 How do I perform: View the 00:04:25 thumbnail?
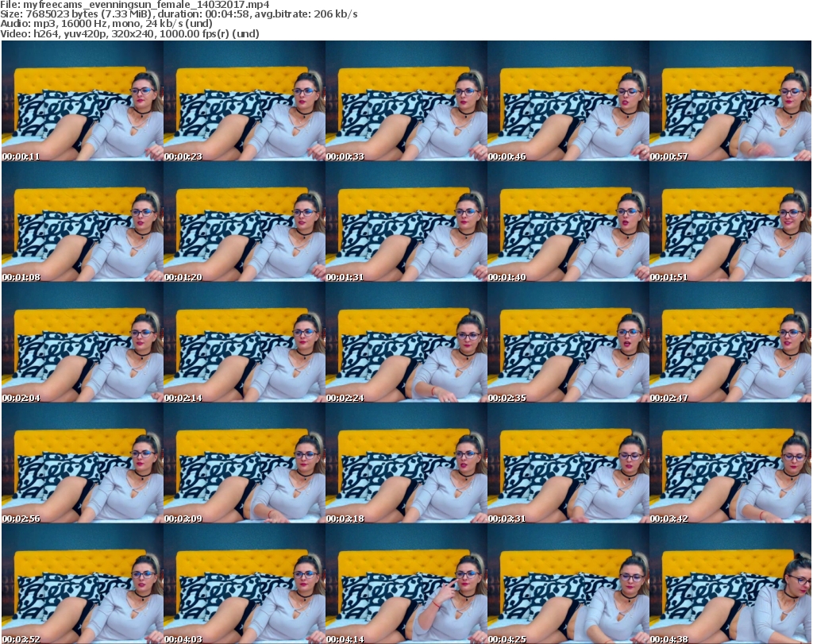[x=568, y=584]
